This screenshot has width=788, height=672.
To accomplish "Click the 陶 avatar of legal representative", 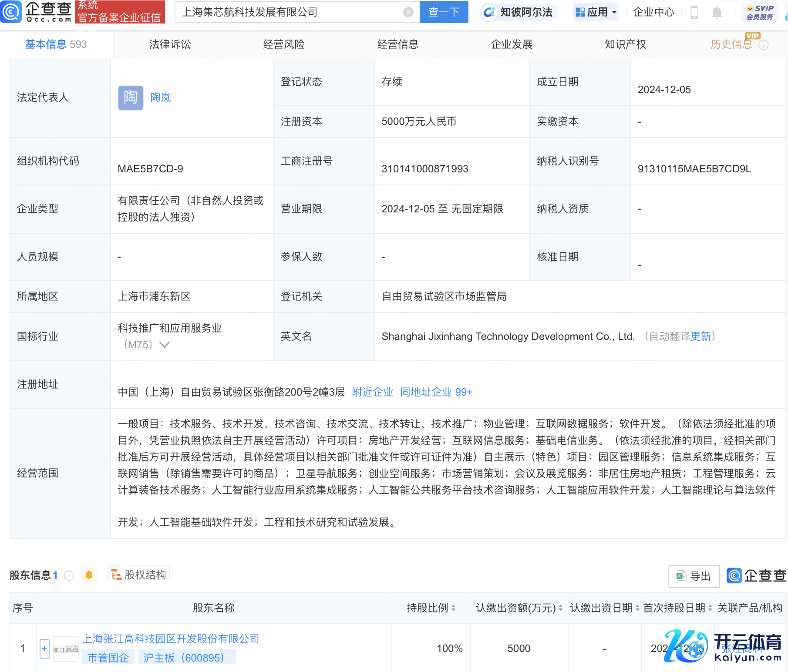I will pos(130,97).
